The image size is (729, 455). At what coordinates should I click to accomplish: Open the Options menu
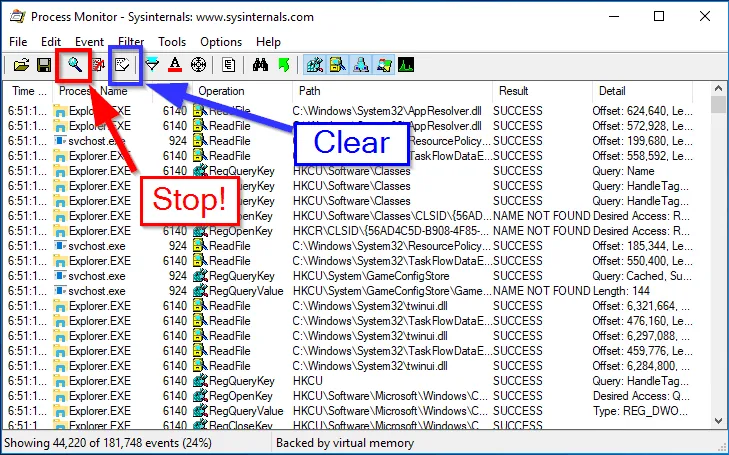click(x=221, y=42)
